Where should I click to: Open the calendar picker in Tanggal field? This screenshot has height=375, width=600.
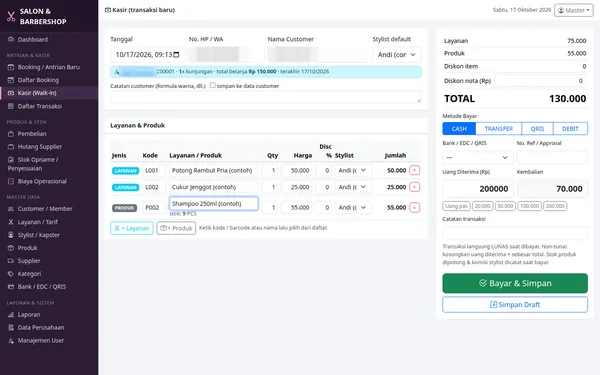tap(176, 55)
